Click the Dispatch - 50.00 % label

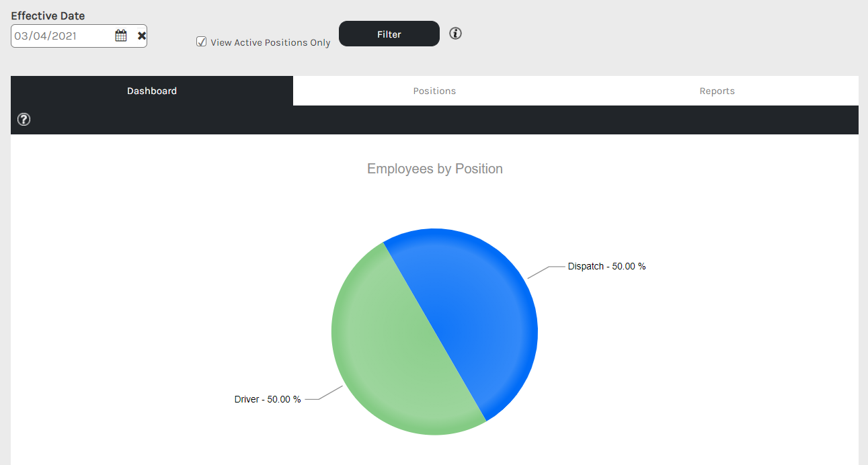(606, 266)
